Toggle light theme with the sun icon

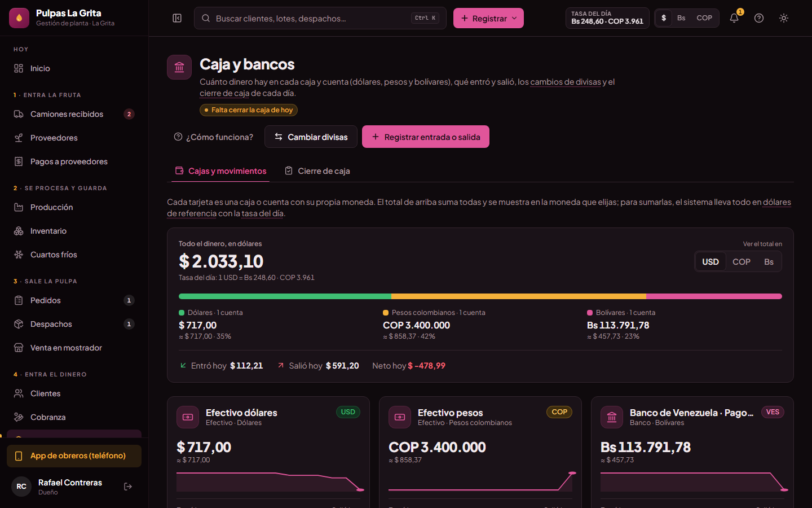pos(784,18)
